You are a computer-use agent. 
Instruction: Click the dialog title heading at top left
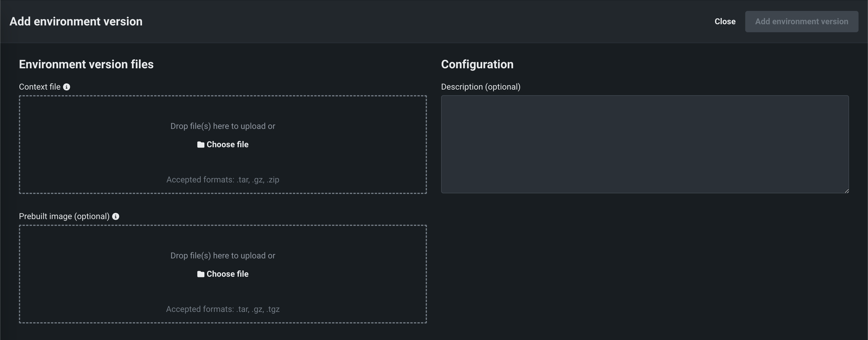pyautogui.click(x=76, y=22)
